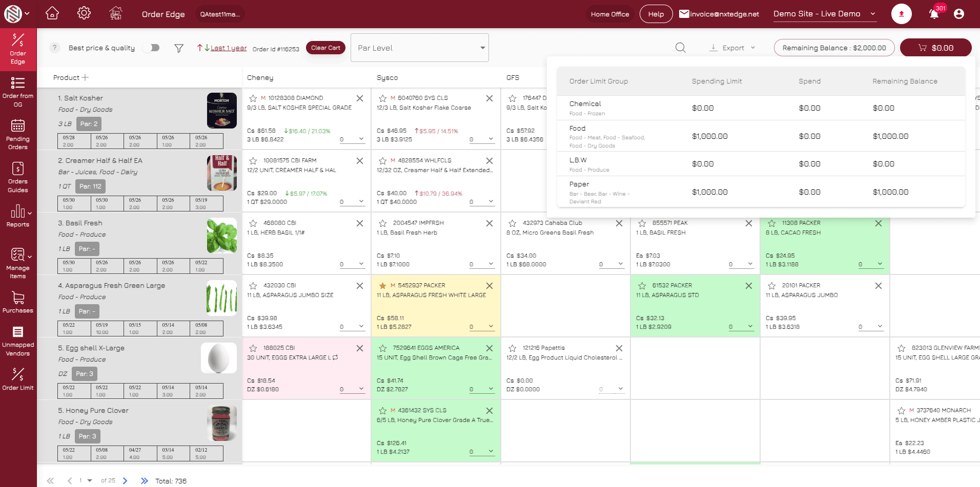Click Par: 112 badge for Creamer
The width and height of the screenshot is (980, 487).
90,186
